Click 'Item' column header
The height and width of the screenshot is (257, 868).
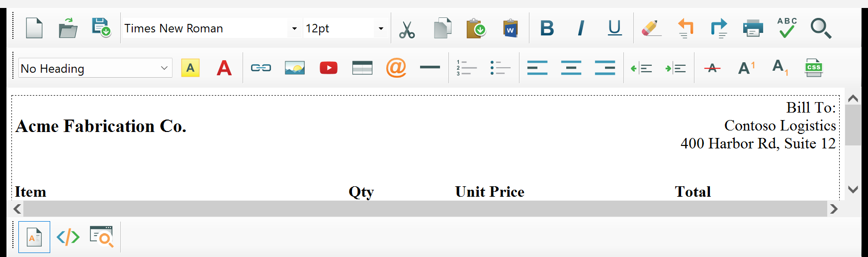point(30,192)
